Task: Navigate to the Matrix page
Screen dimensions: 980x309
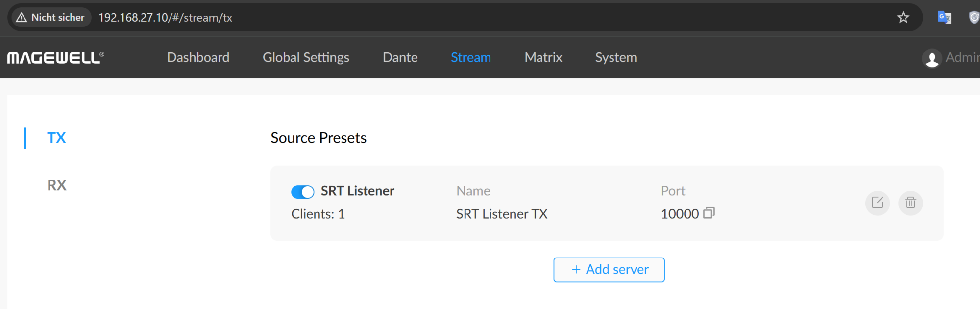Action: 543,58
